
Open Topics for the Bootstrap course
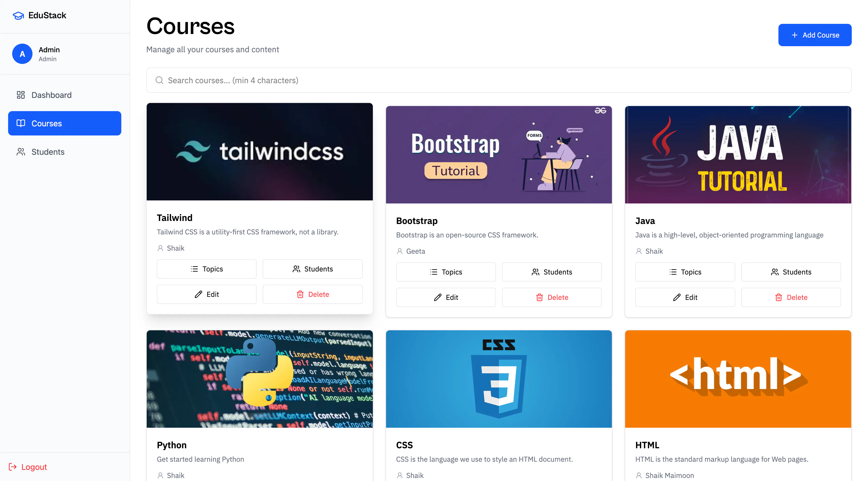click(446, 272)
